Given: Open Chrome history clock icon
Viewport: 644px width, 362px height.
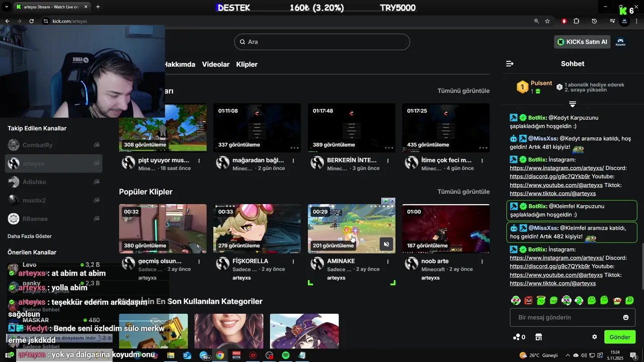Looking at the screenshot, I should (594, 21).
